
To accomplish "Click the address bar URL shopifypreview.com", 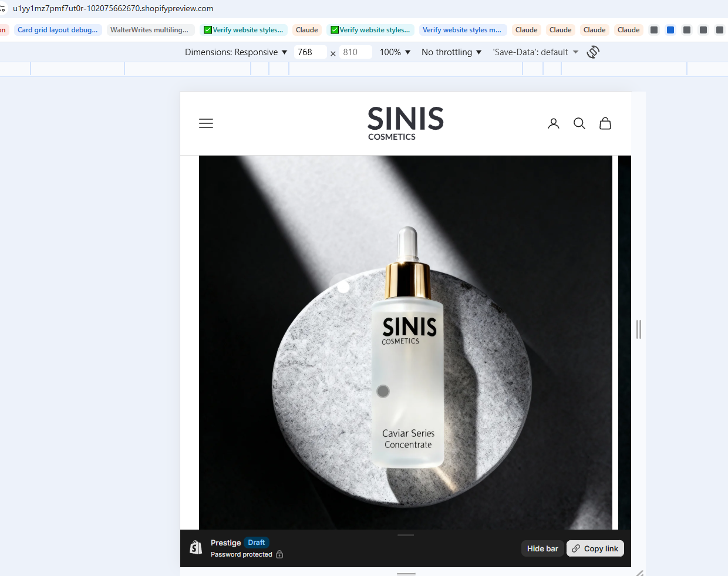I will 113,8.
